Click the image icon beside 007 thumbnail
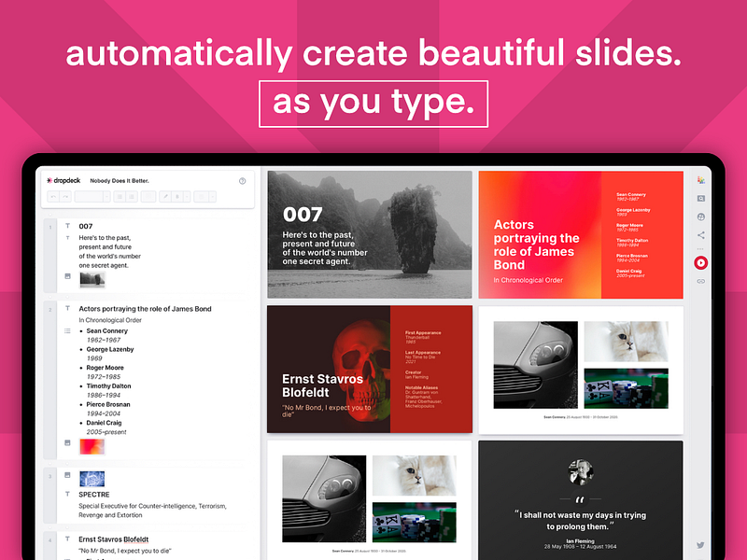This screenshot has height=560, width=747. 67,276
